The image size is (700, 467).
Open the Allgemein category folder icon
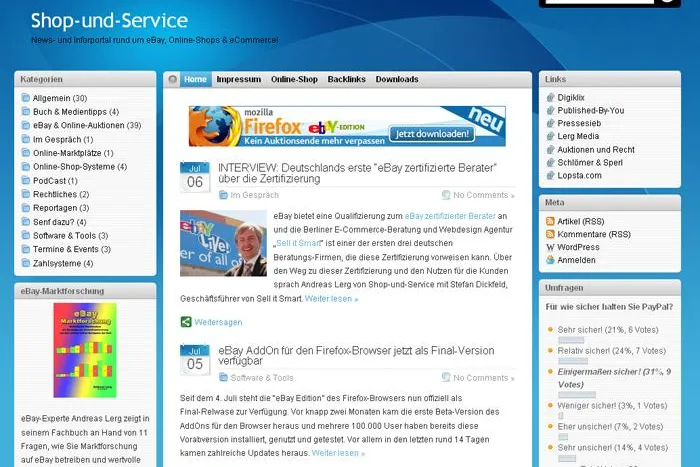[26, 98]
